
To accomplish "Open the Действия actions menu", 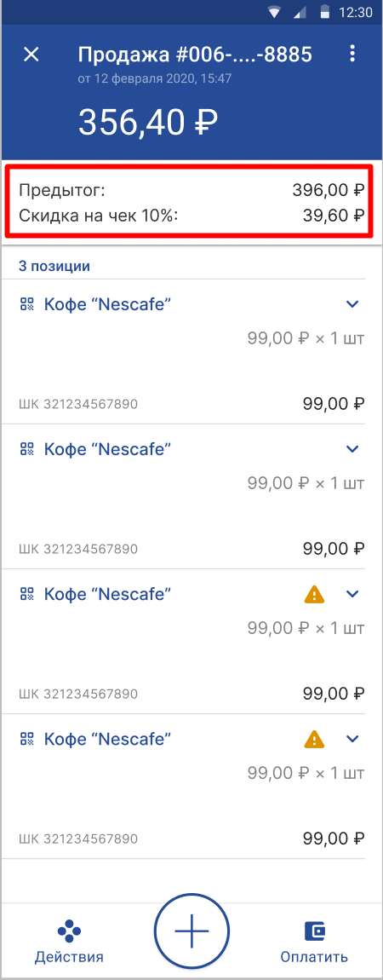I will [69, 940].
